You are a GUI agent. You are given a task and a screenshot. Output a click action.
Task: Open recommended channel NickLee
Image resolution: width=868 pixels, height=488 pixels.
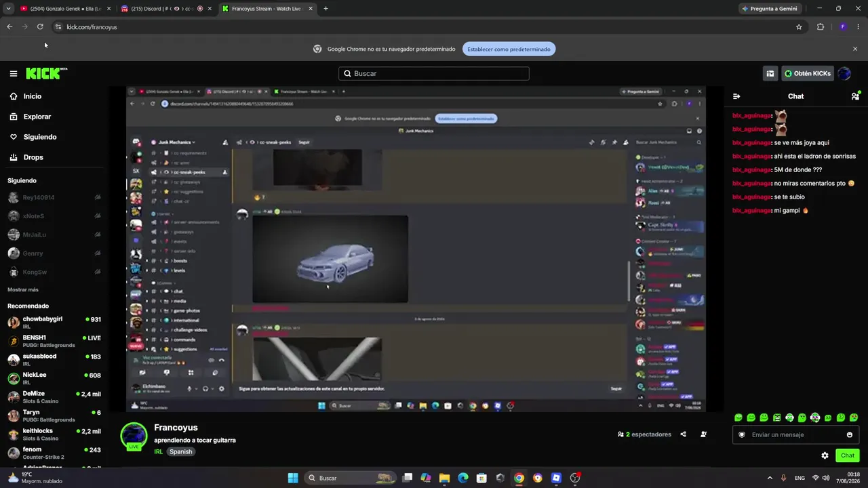[x=54, y=378]
